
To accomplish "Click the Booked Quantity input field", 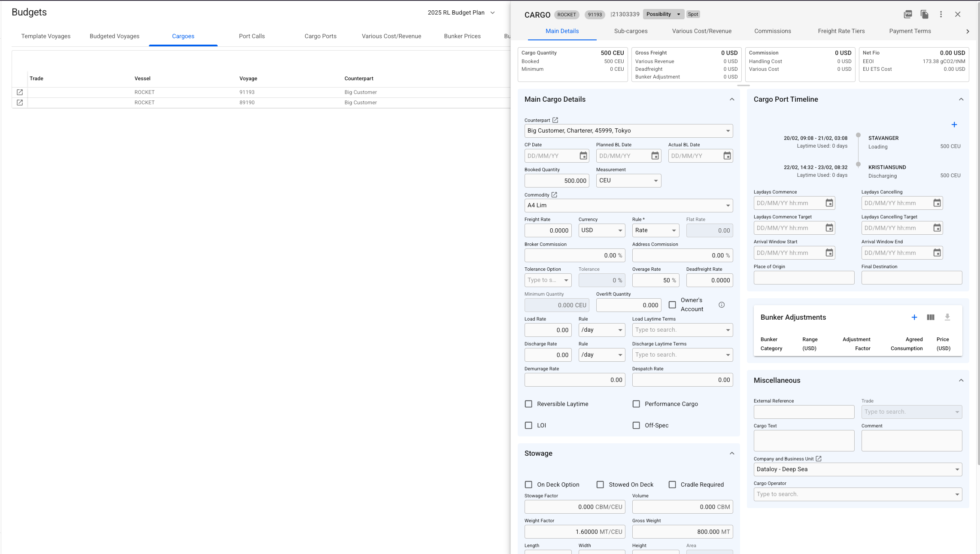I will [556, 181].
